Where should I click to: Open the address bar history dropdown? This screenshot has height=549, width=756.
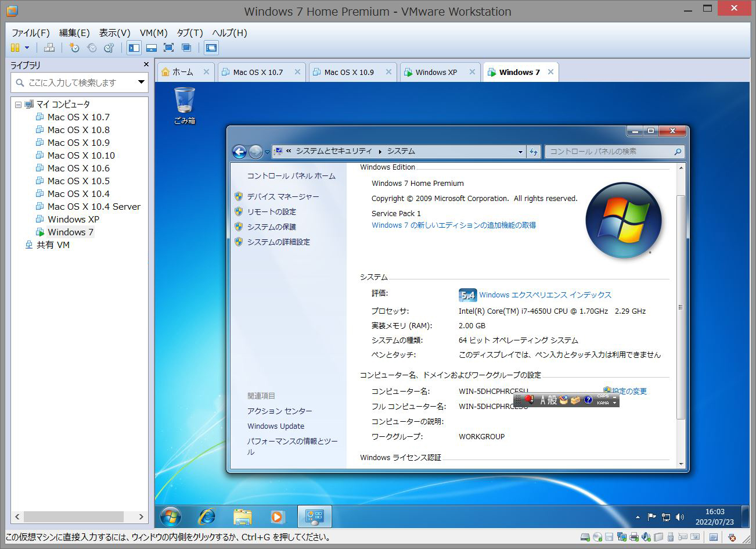click(x=520, y=152)
